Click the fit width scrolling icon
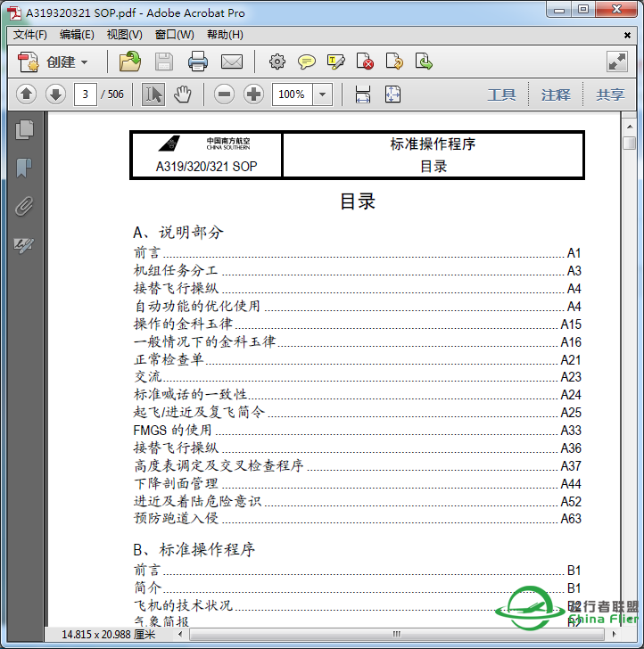The width and height of the screenshot is (644, 649). [363, 94]
